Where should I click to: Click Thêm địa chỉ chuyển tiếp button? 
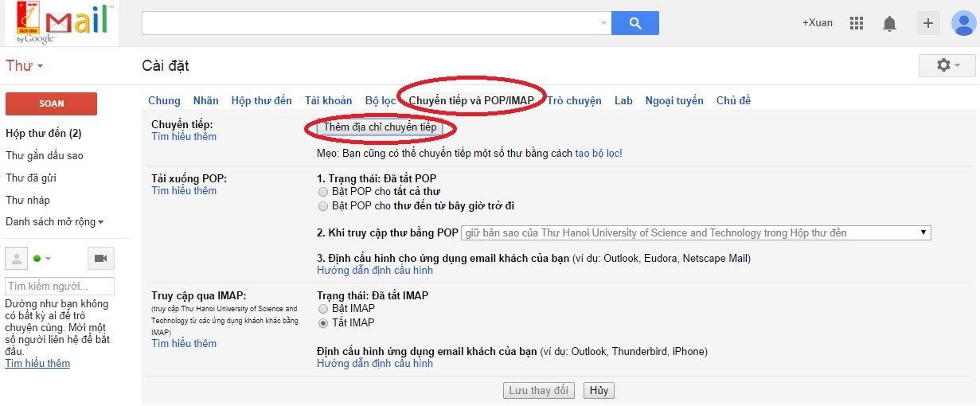(380, 127)
